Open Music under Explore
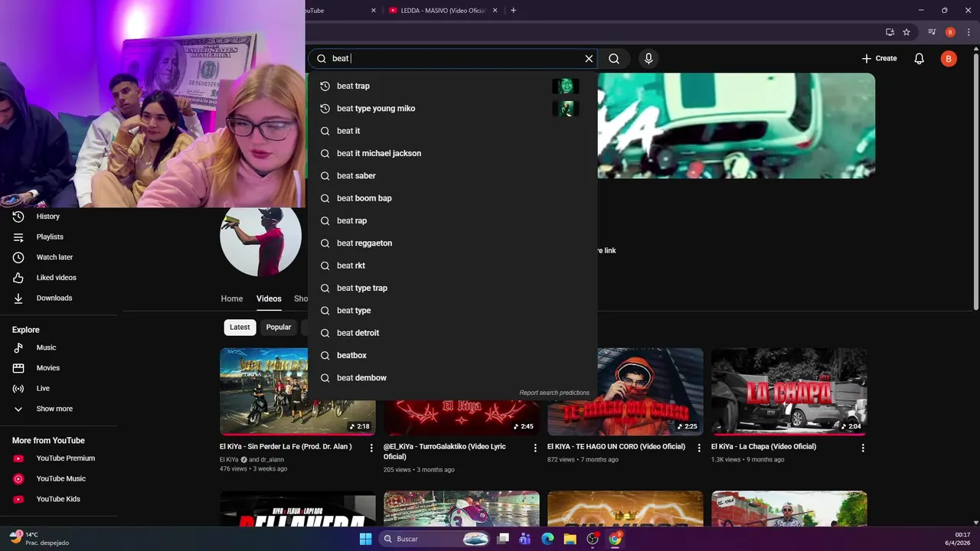 [46, 347]
